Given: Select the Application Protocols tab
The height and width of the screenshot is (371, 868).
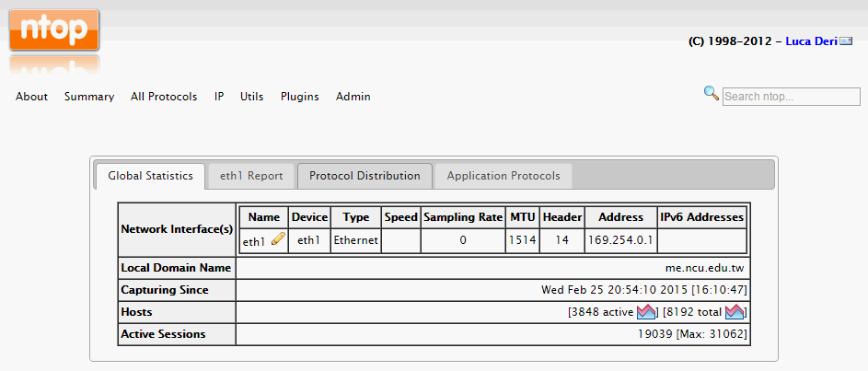Looking at the screenshot, I should click(503, 176).
